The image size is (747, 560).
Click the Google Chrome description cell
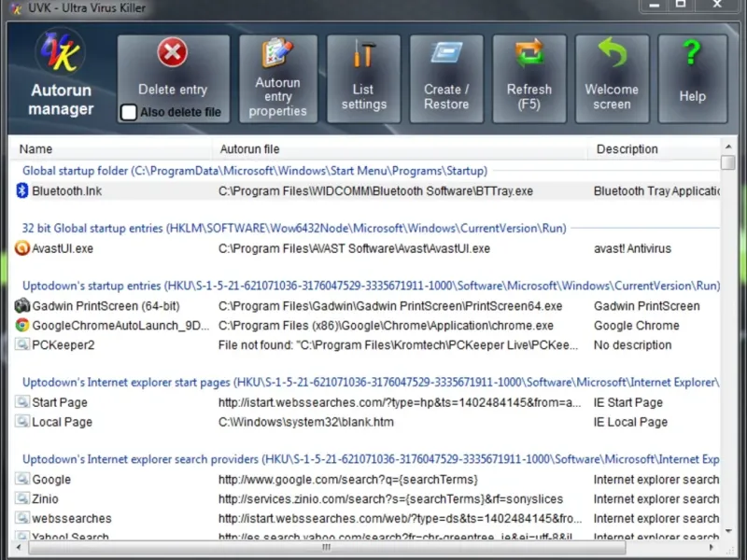[x=637, y=326]
